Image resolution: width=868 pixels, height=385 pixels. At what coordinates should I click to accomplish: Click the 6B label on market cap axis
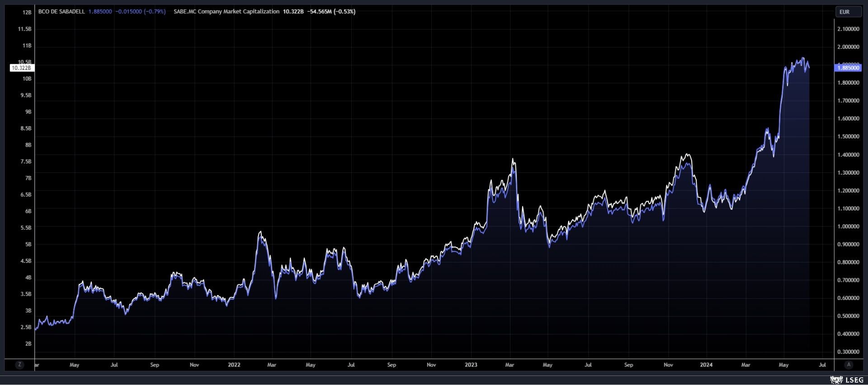pos(28,211)
